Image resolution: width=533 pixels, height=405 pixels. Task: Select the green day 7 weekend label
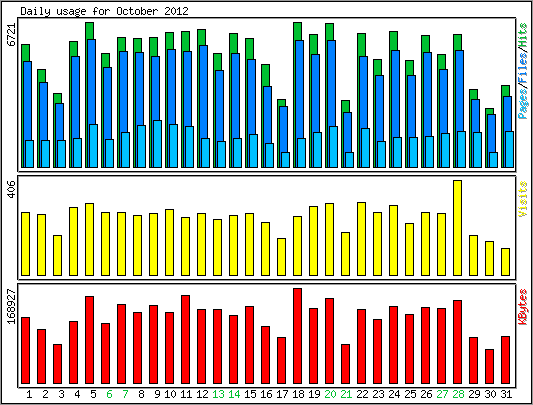125,394
